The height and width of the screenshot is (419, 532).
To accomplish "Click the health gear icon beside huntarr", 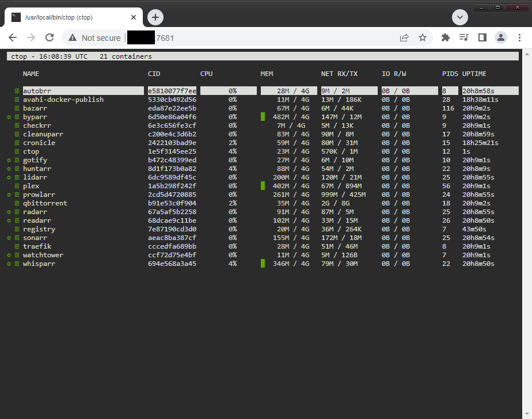I will [x=9, y=169].
